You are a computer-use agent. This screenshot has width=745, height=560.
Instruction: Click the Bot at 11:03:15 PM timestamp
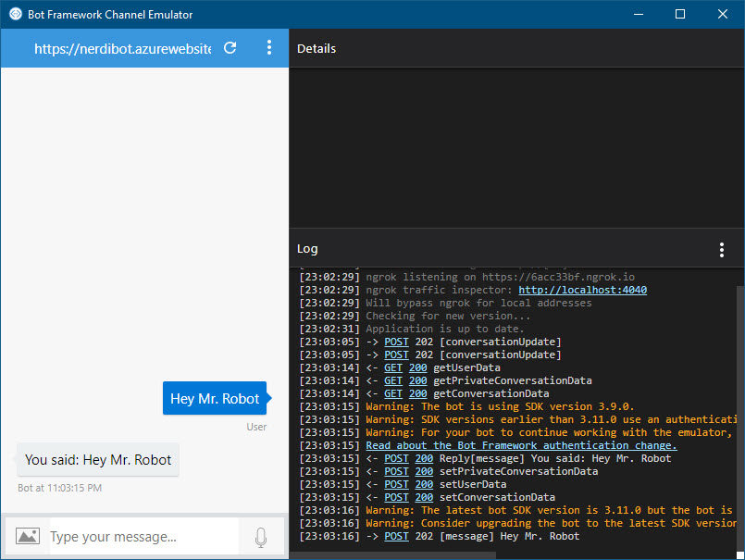pyautogui.click(x=60, y=488)
